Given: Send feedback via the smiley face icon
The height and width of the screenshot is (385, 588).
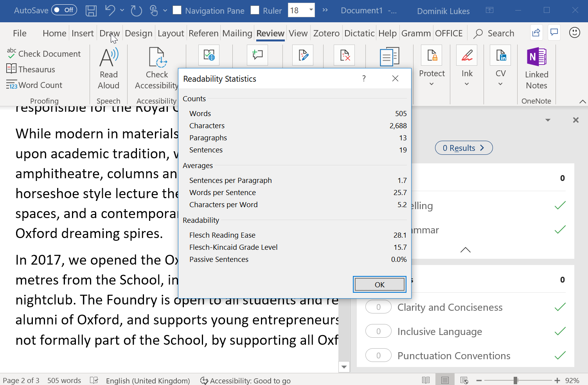Looking at the screenshot, I should pos(574,33).
